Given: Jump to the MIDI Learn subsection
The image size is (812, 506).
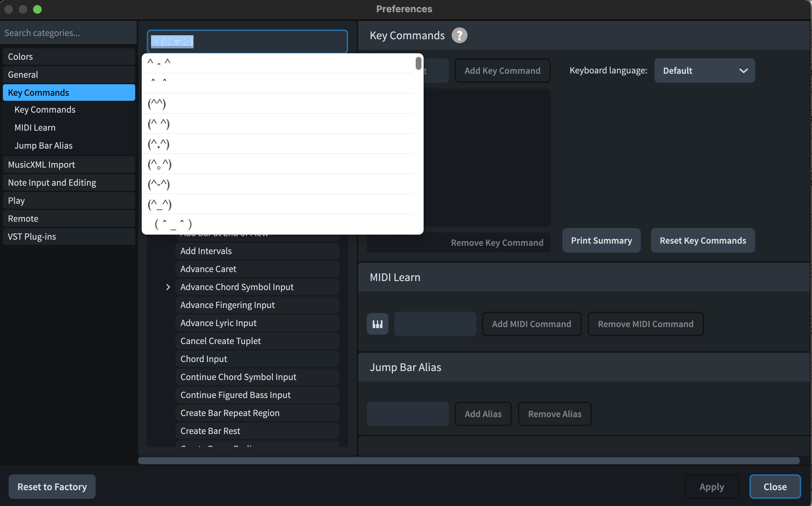Looking at the screenshot, I should pos(35,127).
